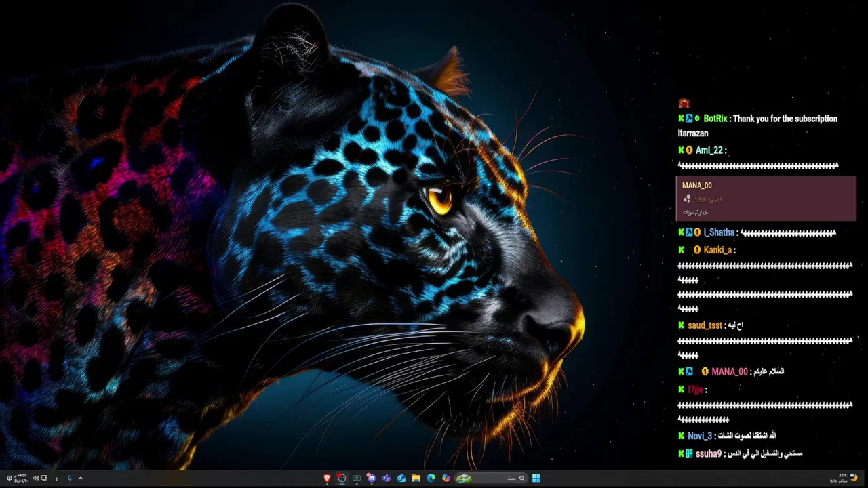The height and width of the screenshot is (488, 868).
Task: Open Microsoft Teams from the taskbar
Action: (387, 478)
